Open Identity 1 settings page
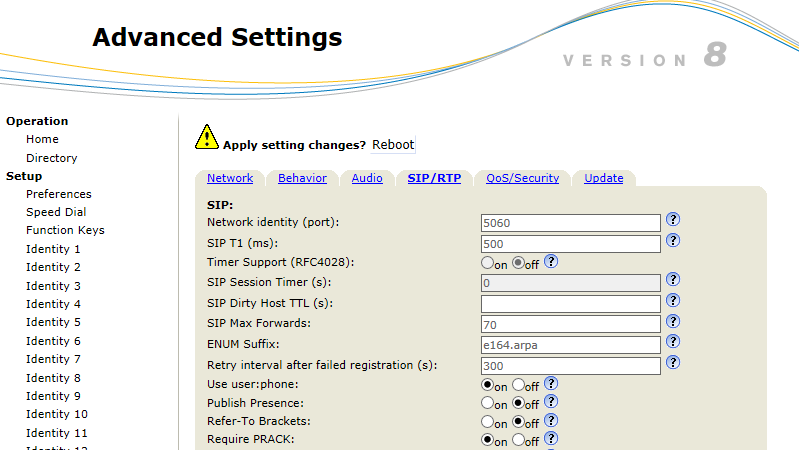Viewport: 799px width, 450px height. click(x=54, y=249)
